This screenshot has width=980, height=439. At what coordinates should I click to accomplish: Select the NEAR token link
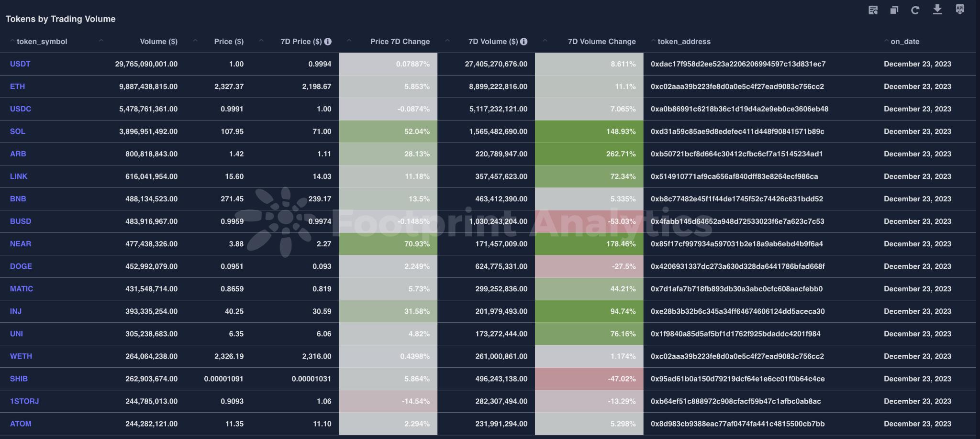(20, 243)
